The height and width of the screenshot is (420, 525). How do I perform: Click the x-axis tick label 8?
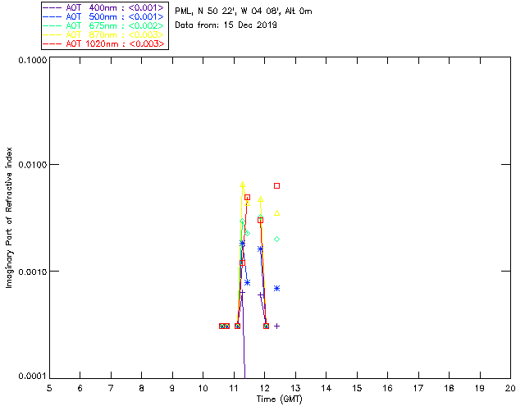tap(142, 388)
